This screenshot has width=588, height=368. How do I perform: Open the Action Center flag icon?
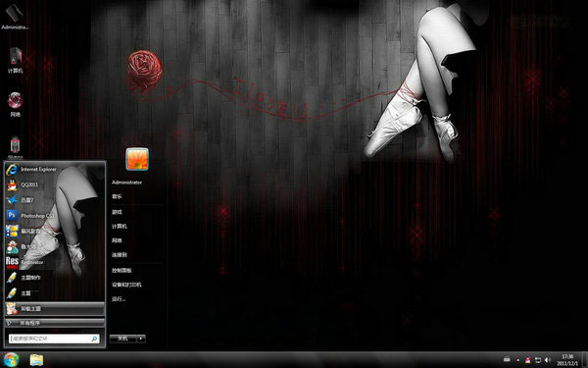click(528, 360)
